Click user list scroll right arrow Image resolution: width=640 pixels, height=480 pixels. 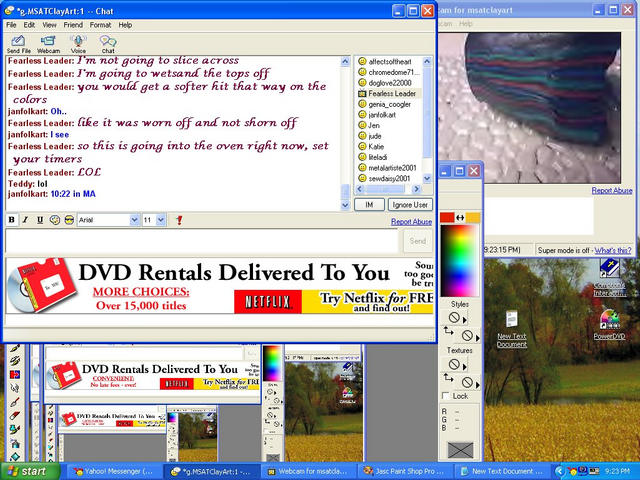coord(416,189)
